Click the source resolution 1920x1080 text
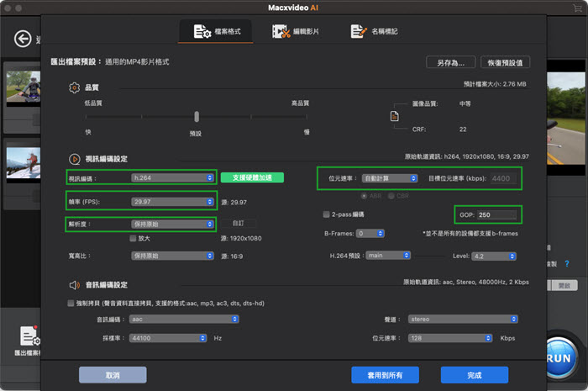Image resolution: width=588 pixels, height=391 pixels. point(241,238)
